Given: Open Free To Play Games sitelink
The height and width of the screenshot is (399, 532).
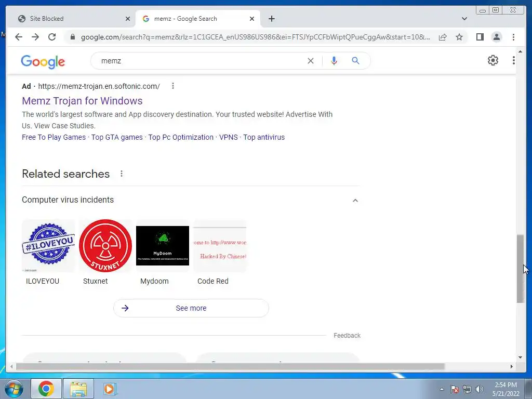Looking at the screenshot, I should (x=54, y=137).
